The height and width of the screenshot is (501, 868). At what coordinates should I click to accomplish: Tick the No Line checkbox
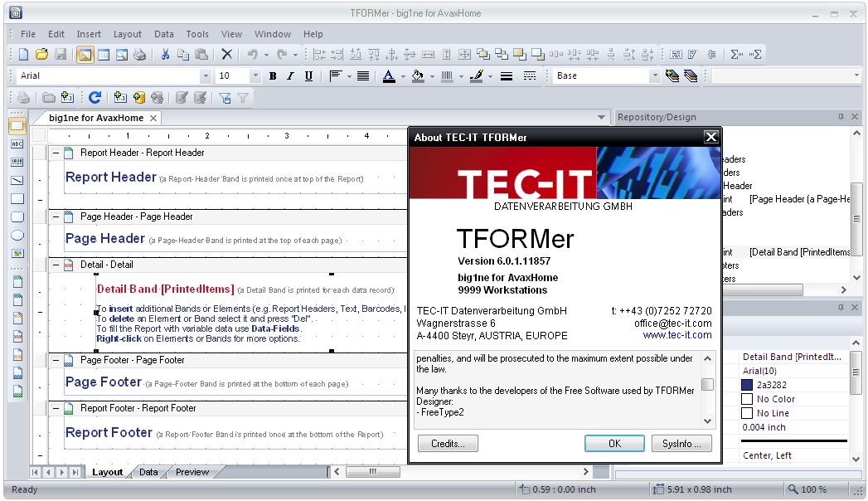(747, 413)
